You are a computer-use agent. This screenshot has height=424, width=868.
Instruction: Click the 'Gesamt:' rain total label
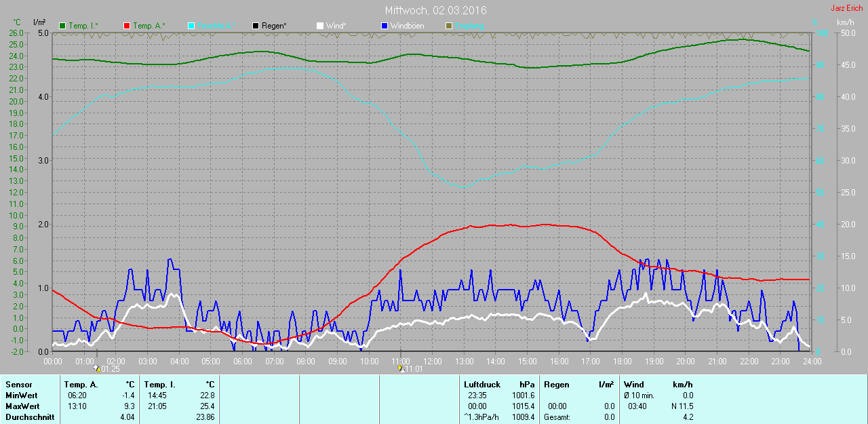(557, 417)
